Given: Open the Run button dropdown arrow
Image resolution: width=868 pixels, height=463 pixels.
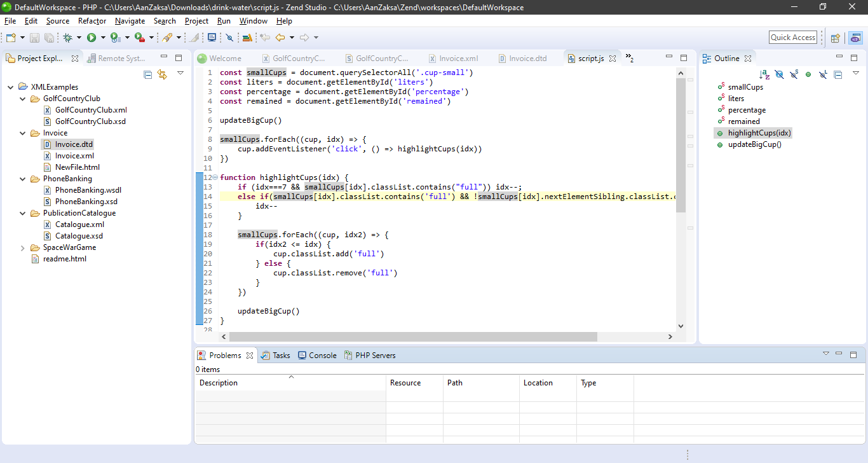Looking at the screenshot, I should click(x=103, y=38).
